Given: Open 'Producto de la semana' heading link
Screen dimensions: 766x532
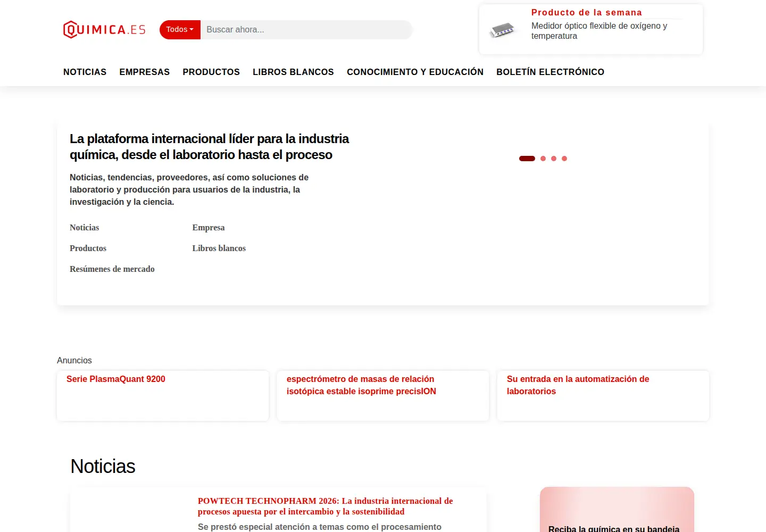Looking at the screenshot, I should click(x=586, y=12).
